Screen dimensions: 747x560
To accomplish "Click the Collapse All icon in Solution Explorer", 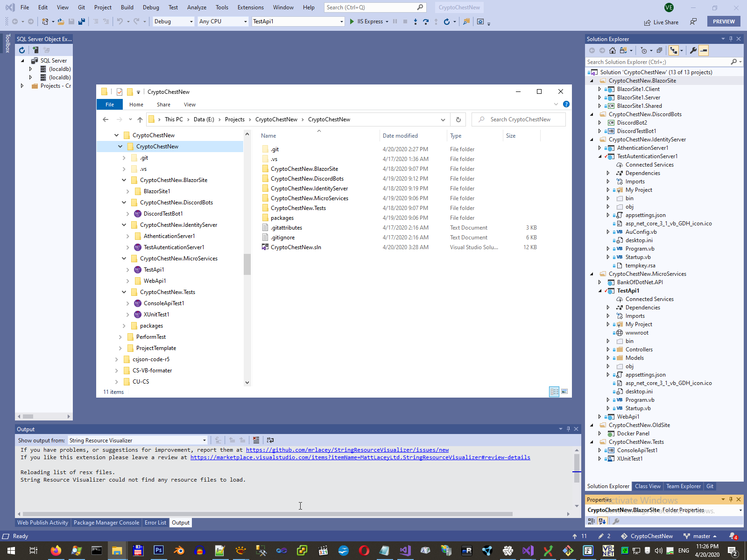I will pos(659,50).
